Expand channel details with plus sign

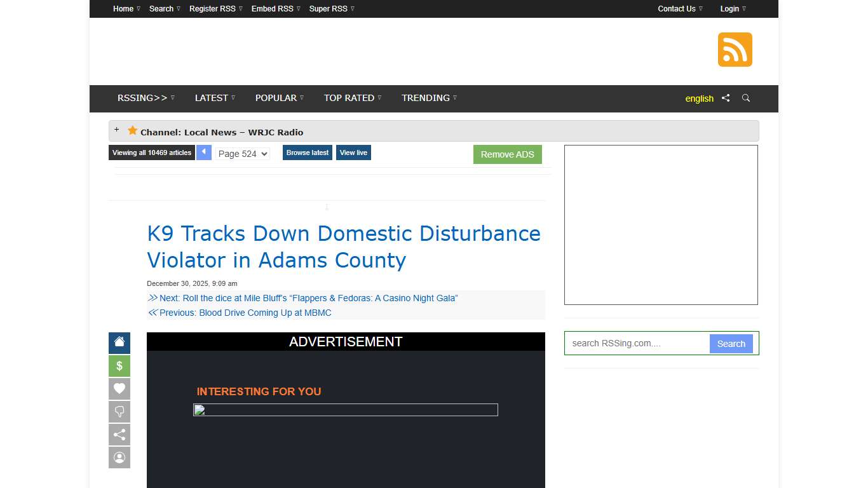click(116, 130)
